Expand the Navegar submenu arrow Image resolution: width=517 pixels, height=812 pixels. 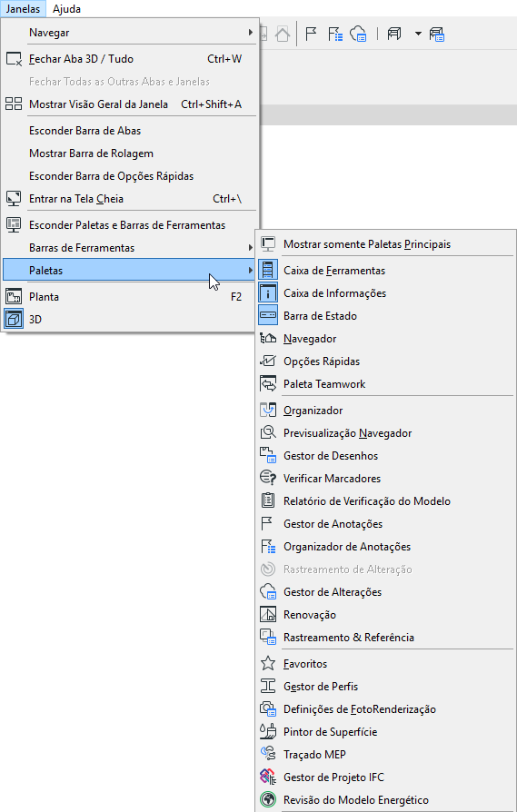[x=250, y=32]
